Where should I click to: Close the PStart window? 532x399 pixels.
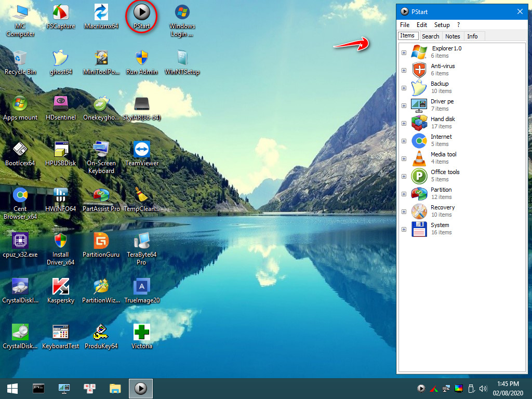click(520, 11)
